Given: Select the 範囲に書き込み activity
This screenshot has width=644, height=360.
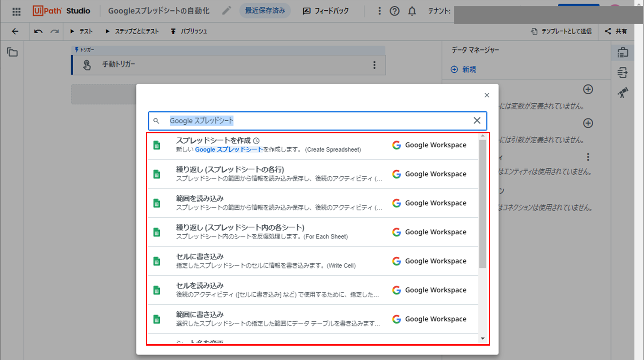Looking at the screenshot, I should 313,319.
